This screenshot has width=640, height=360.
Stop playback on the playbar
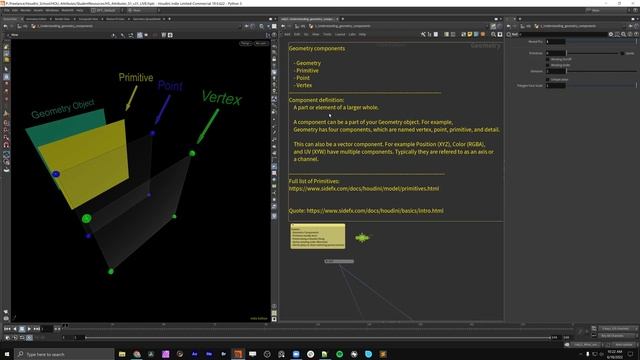coord(22,329)
